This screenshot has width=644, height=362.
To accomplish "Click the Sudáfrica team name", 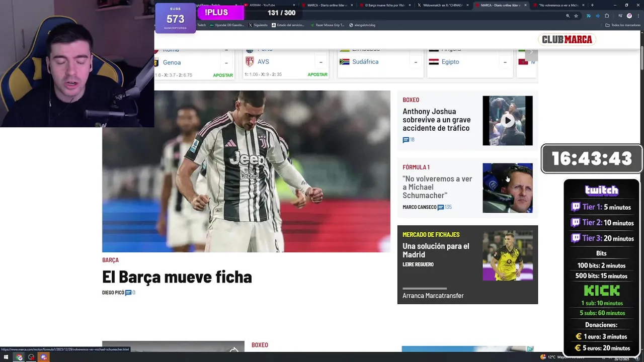I will [365, 62].
